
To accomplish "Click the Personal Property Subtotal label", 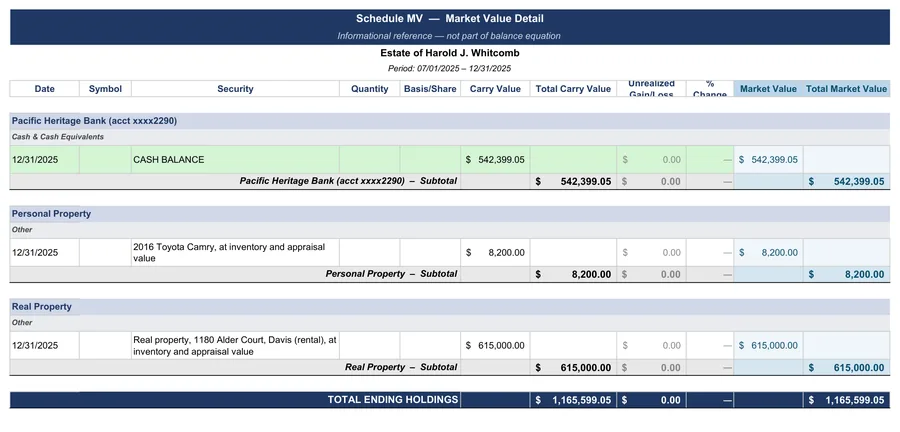I will point(391,274).
